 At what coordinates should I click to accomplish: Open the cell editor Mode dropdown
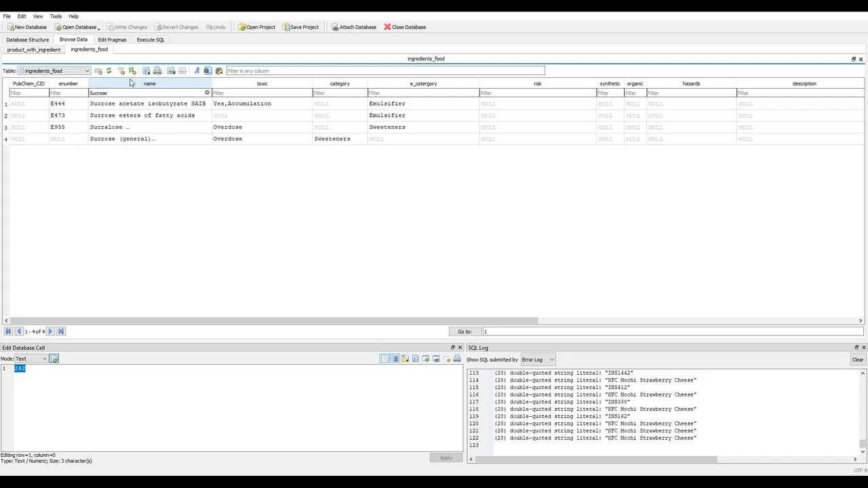31,359
